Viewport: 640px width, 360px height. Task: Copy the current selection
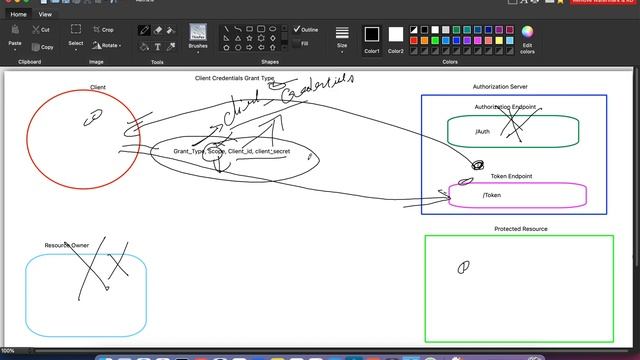coord(42,47)
